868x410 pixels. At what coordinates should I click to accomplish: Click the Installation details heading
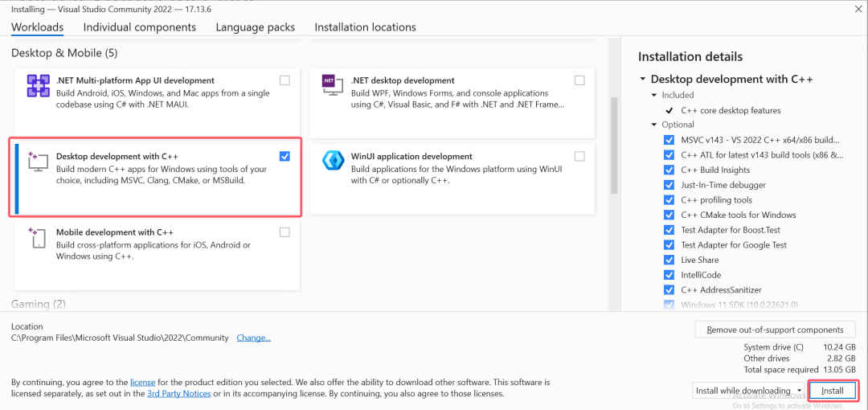point(690,56)
